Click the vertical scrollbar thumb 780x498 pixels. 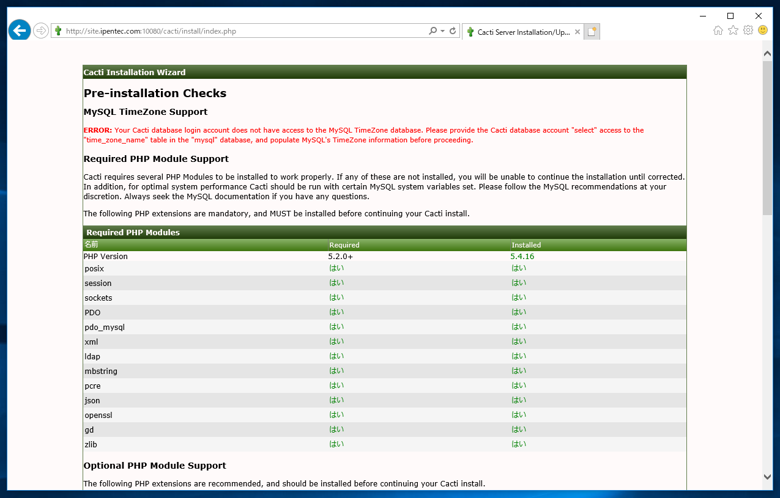767,137
